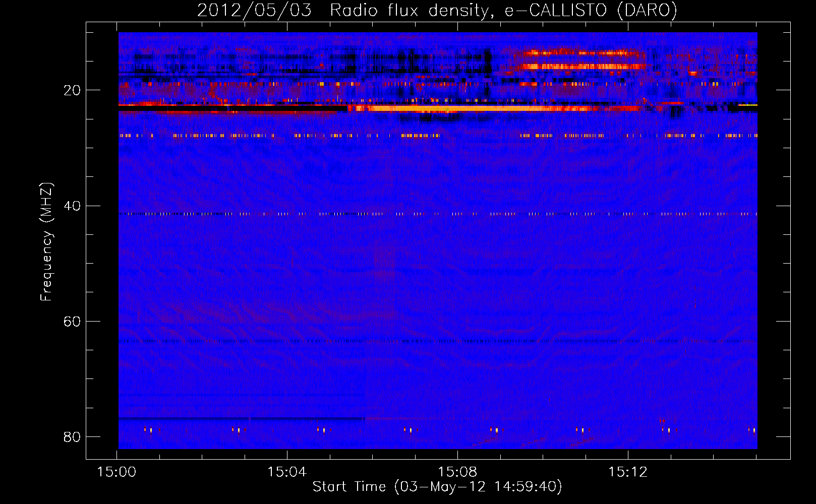
Task: Click the '20' frequency tick label
Action: (x=72, y=90)
